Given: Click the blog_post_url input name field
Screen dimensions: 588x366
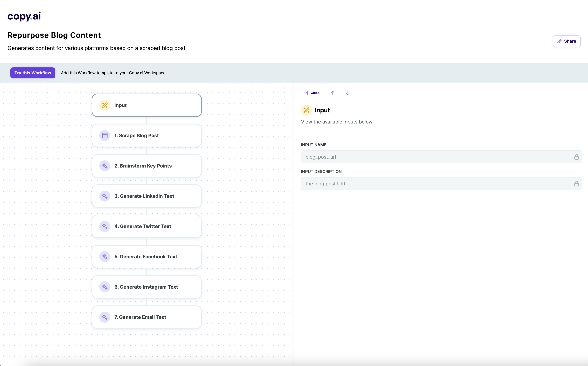Looking at the screenshot, I should pos(436,157).
